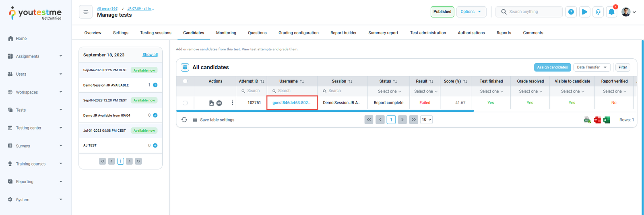This screenshot has height=215, width=644.
Task: Open the Status filter dropdown
Action: tap(389, 91)
